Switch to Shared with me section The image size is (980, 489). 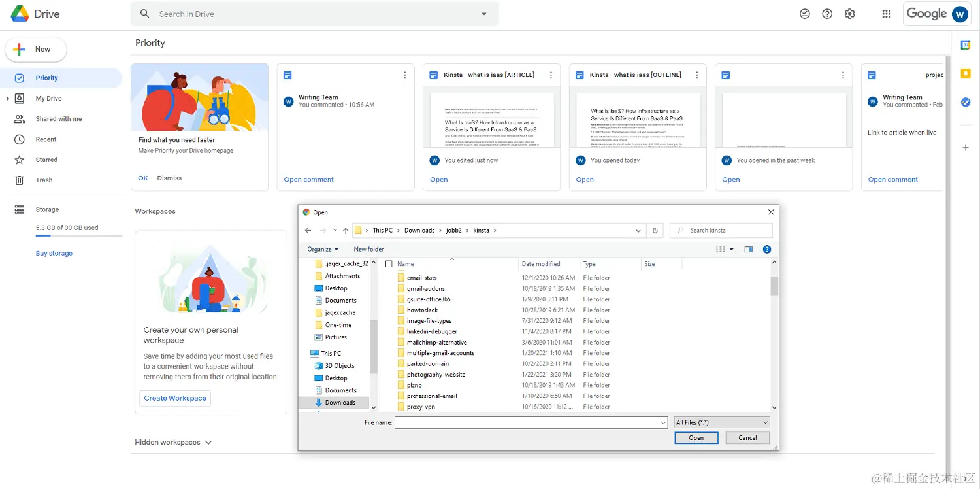[59, 118]
